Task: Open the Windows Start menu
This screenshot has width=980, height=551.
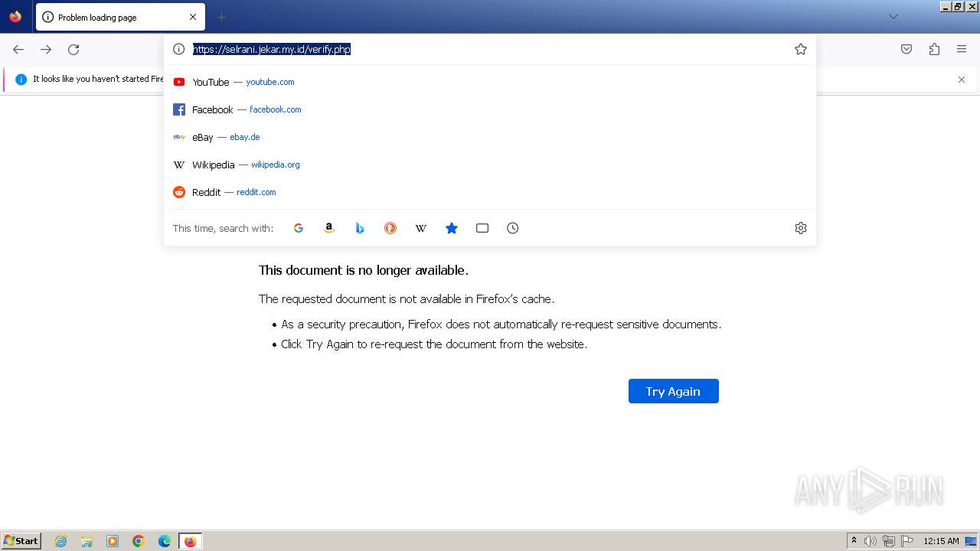Action: [21, 541]
